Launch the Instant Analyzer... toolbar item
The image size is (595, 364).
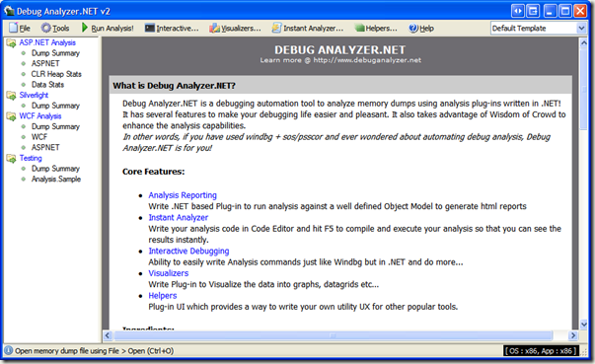tap(308, 28)
